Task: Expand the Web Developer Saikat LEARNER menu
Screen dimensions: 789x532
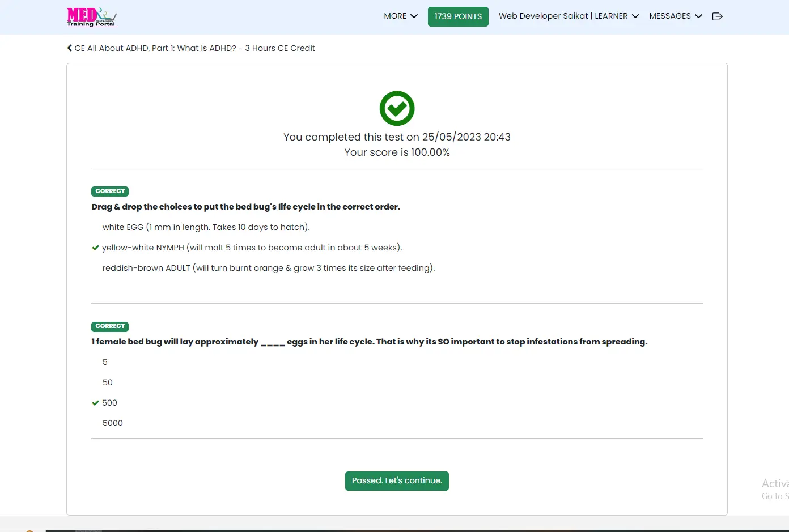Action: point(569,16)
